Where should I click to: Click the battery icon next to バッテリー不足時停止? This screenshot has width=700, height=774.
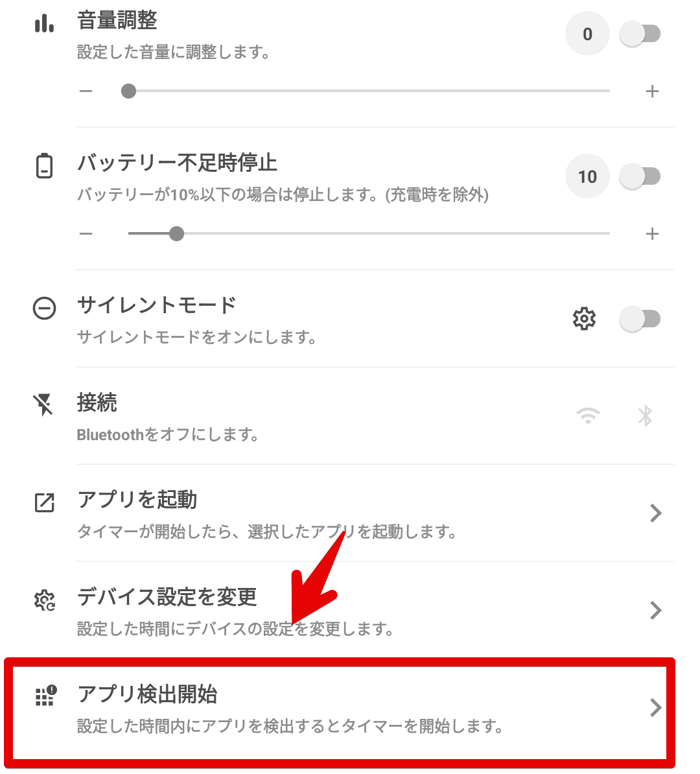coord(45,165)
